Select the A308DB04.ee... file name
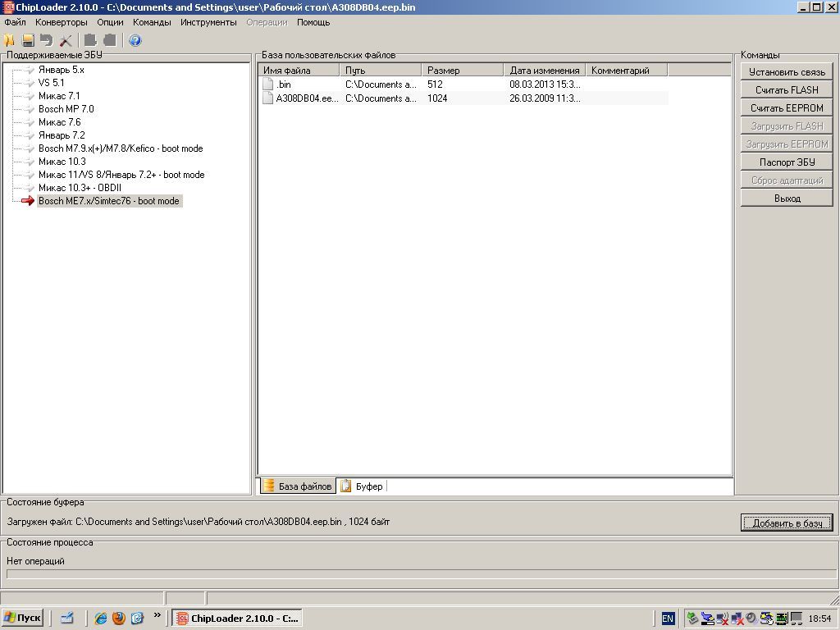Viewport: 840px width, 630px height. pyautogui.click(x=307, y=98)
